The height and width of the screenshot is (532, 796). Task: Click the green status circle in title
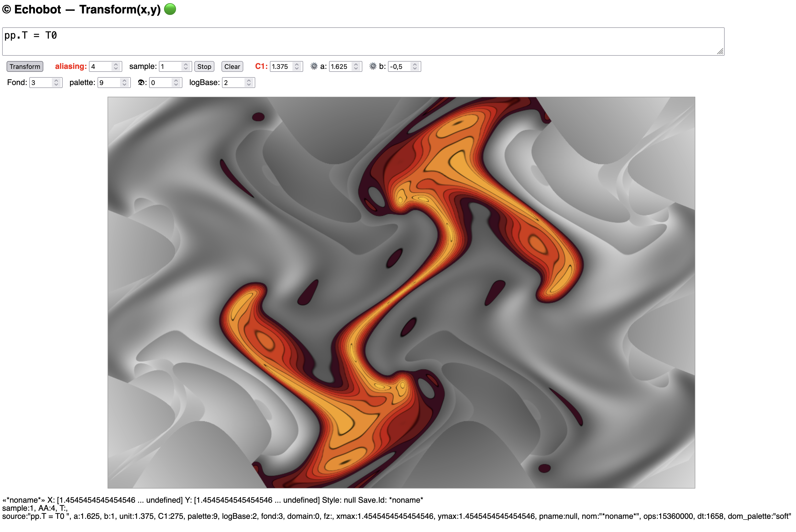[x=170, y=9]
